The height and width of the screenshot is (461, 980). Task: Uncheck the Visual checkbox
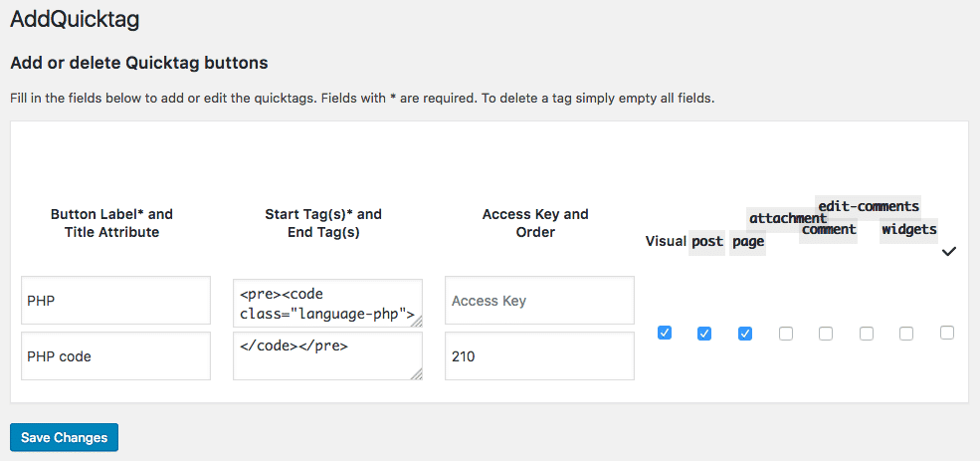(665, 333)
